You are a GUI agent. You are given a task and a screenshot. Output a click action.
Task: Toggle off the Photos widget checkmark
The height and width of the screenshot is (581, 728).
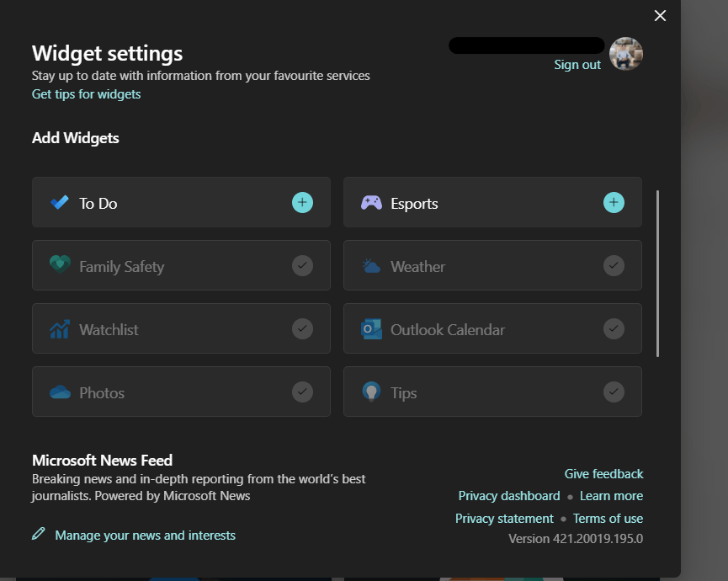tap(302, 392)
